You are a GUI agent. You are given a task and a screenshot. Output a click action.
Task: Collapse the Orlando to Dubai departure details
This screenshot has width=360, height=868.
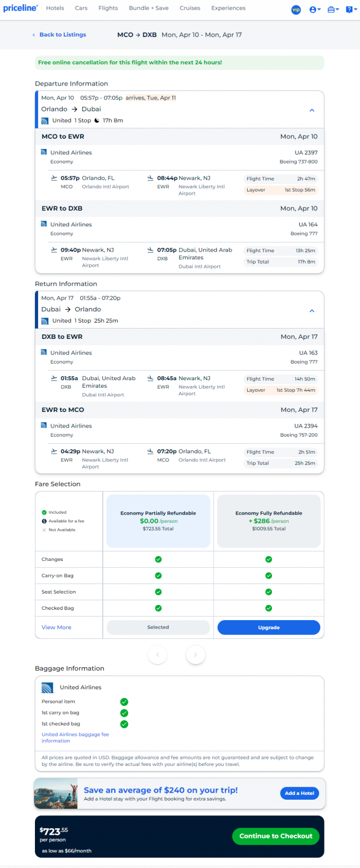(312, 110)
